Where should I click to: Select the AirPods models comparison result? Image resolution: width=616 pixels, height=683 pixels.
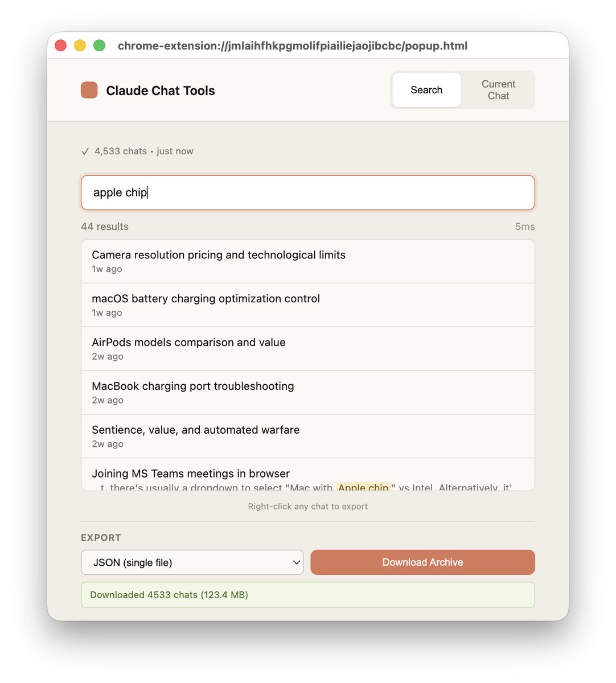[308, 349]
